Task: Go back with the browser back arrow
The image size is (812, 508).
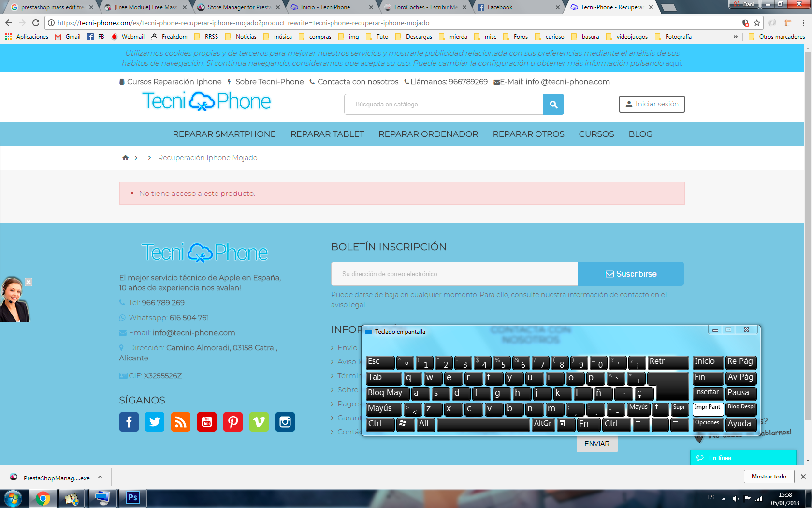Action: (9, 23)
